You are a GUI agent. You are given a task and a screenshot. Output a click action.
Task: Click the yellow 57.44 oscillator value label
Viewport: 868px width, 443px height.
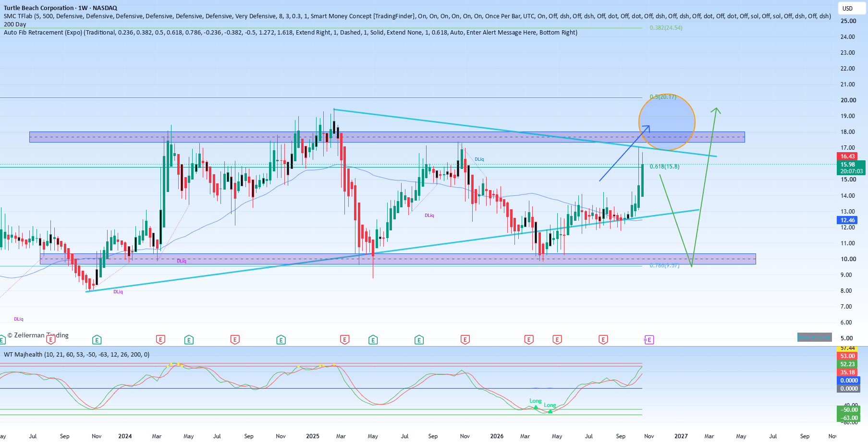847,348
